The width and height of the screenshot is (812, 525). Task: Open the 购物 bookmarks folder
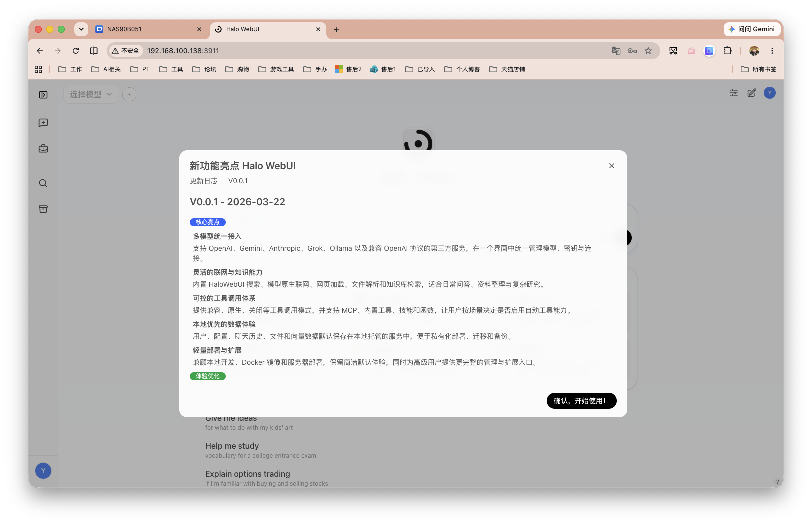coord(237,69)
